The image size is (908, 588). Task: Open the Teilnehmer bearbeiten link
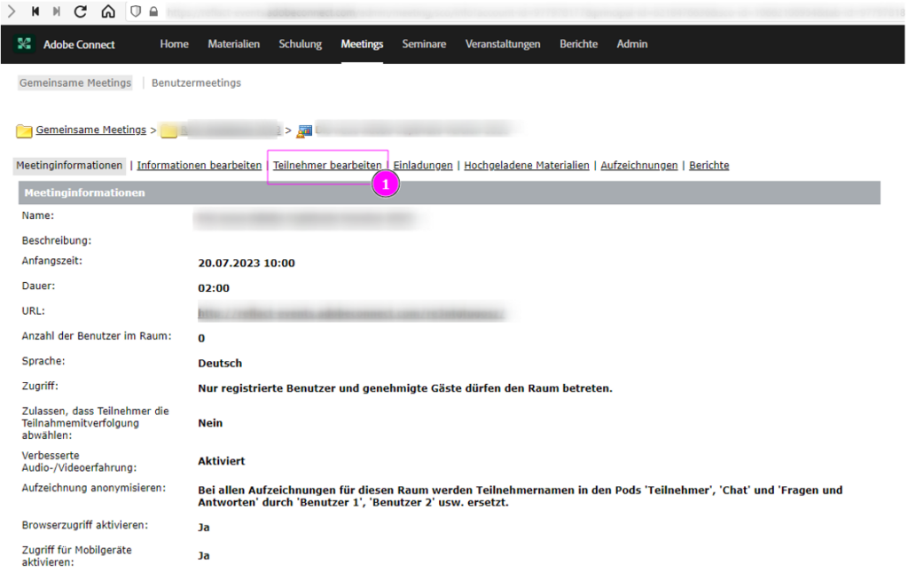point(327,165)
